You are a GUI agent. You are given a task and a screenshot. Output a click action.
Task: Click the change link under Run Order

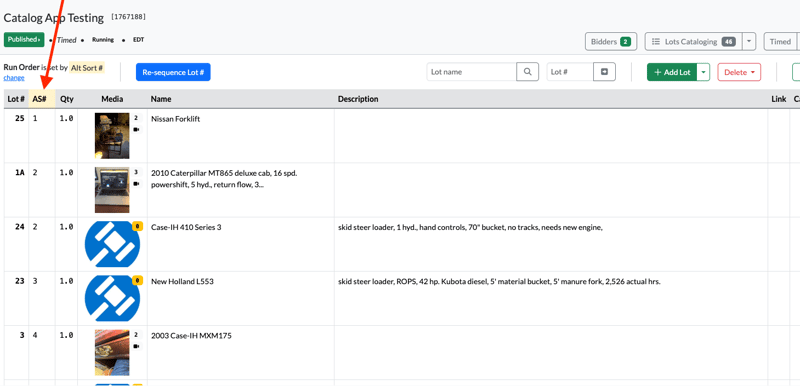tap(14, 78)
